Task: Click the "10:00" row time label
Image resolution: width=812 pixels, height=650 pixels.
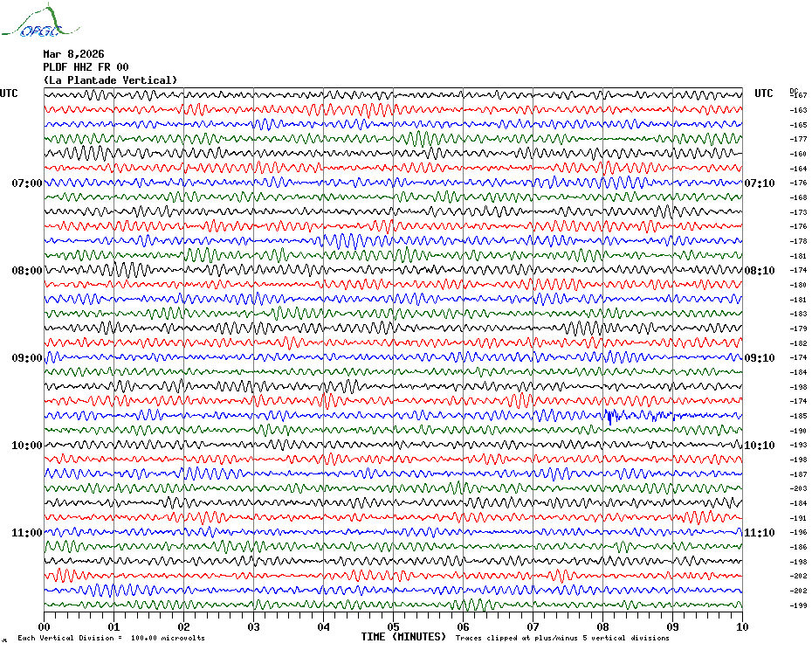Action: click(27, 446)
